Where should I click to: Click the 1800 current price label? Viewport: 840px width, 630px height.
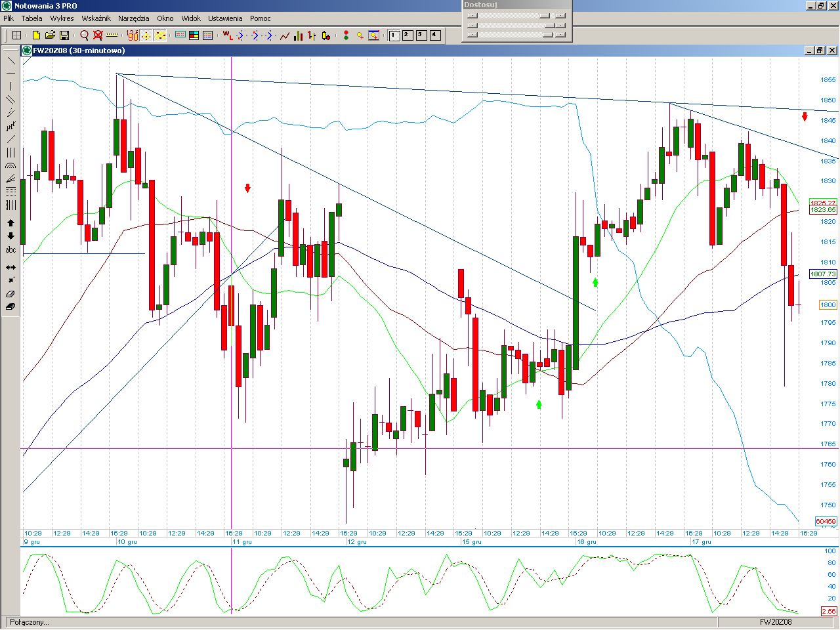coord(828,304)
